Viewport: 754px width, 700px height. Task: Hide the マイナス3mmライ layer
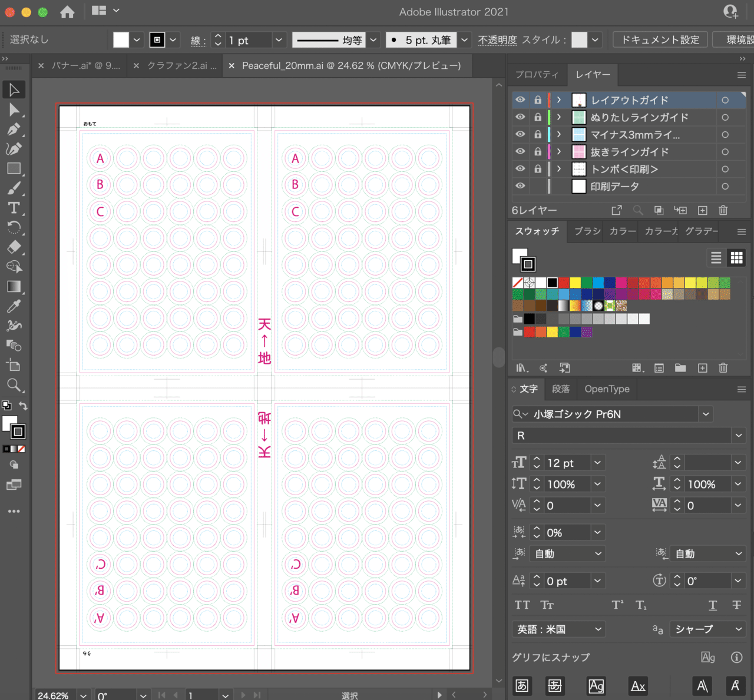(x=520, y=134)
